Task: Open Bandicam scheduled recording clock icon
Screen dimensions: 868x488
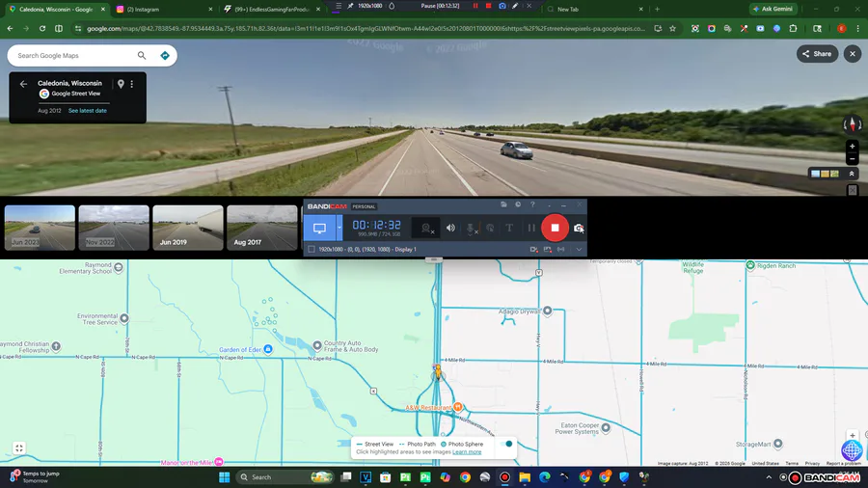Action: (518, 204)
